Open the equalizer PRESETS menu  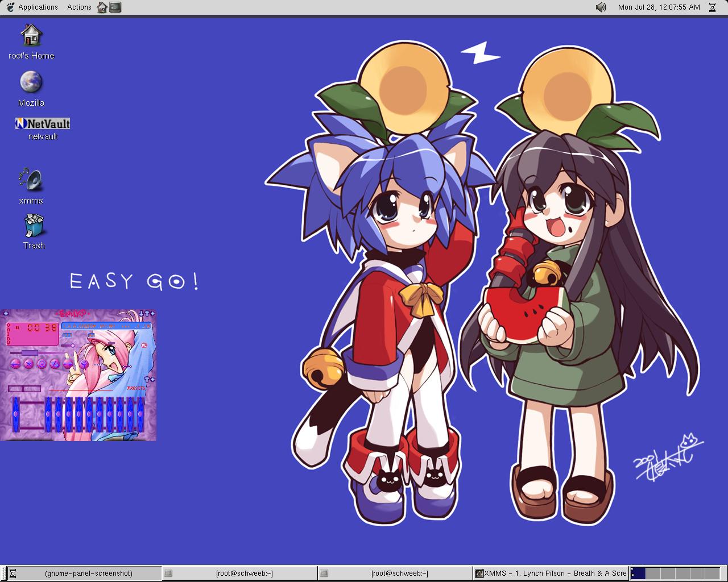136,388
